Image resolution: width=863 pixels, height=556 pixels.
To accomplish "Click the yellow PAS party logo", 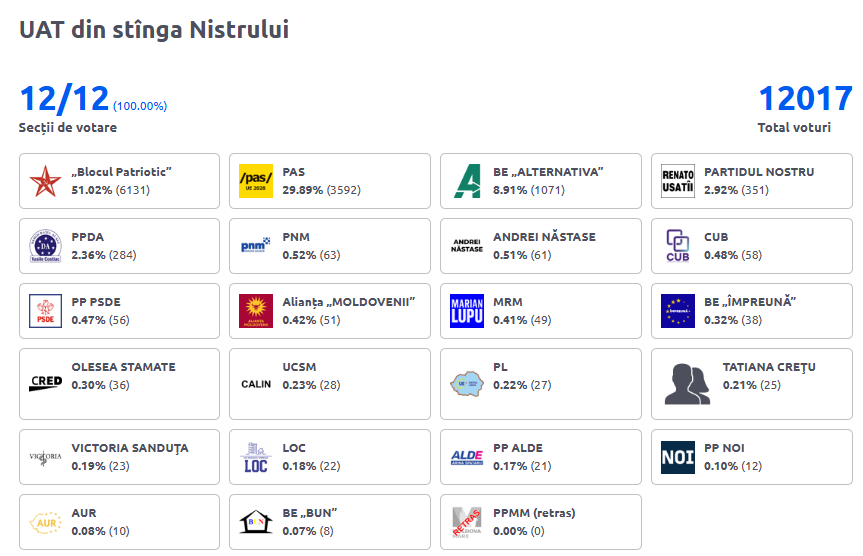I will tap(256, 181).
